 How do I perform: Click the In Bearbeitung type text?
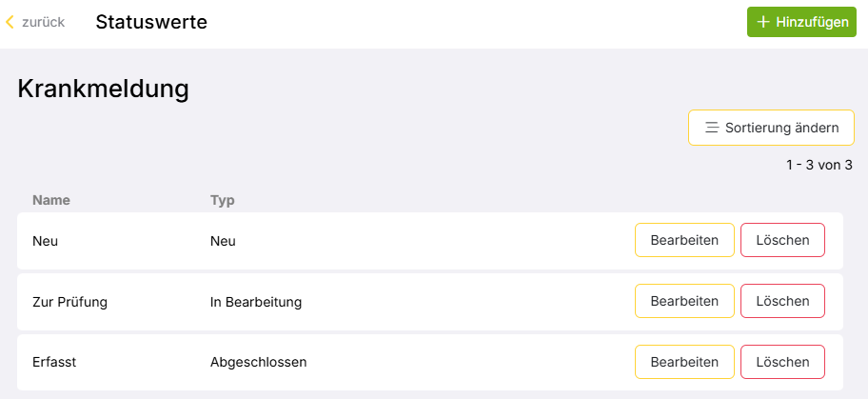(255, 302)
